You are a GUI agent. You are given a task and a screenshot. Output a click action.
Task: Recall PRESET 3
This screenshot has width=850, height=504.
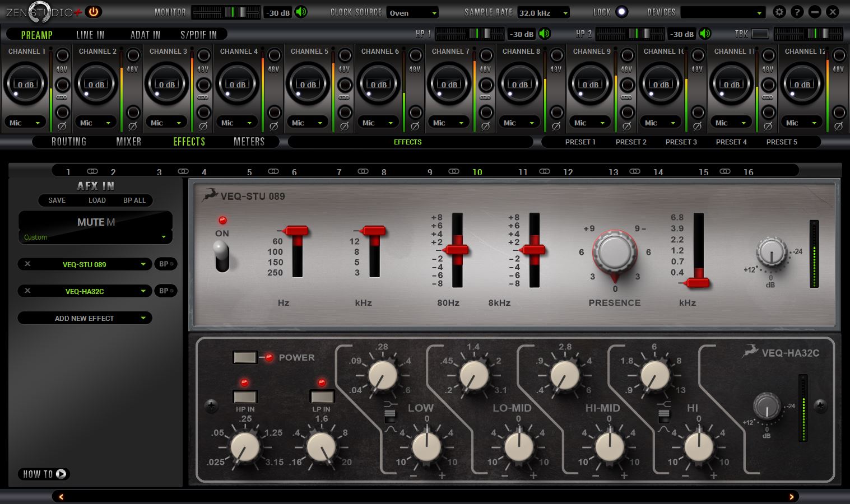(x=681, y=142)
